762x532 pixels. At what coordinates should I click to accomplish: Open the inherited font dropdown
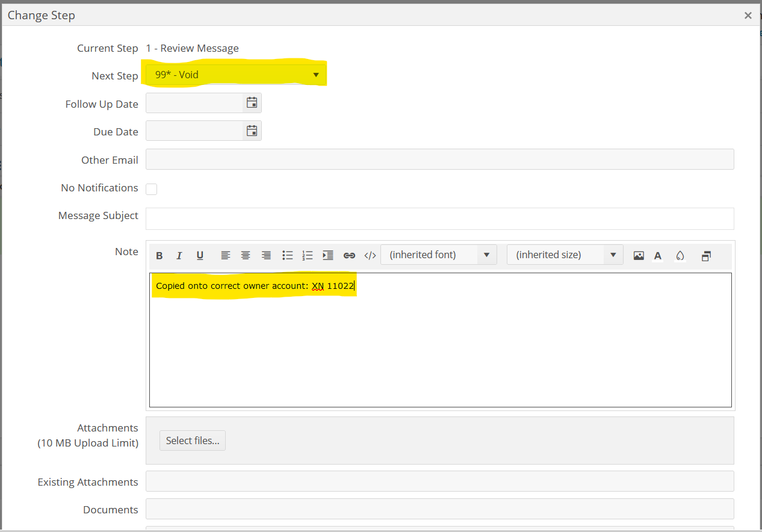tap(439, 255)
